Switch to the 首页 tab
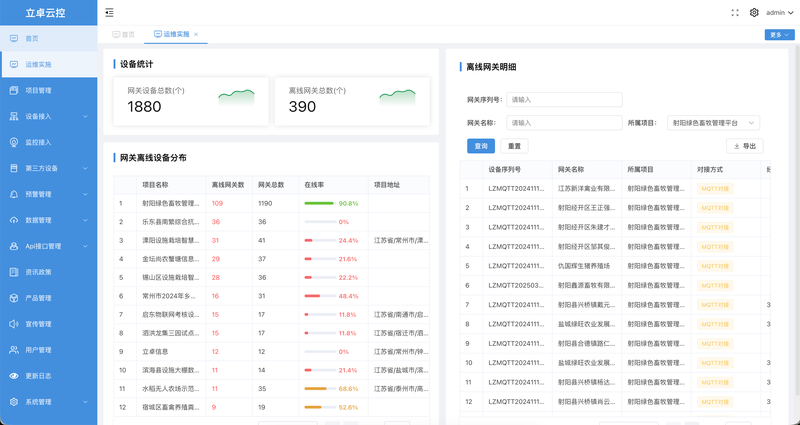The image size is (800, 425). point(123,34)
